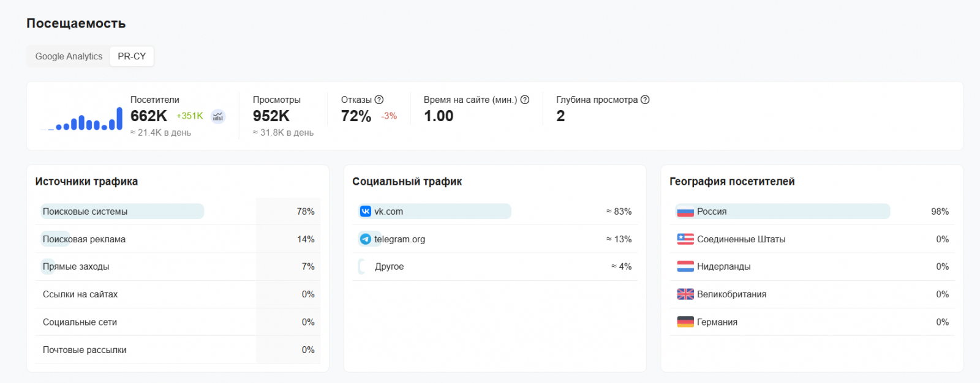Image resolution: width=980 pixels, height=383 pixels.
Task: Open the vk.com social traffic link
Action: click(x=389, y=212)
